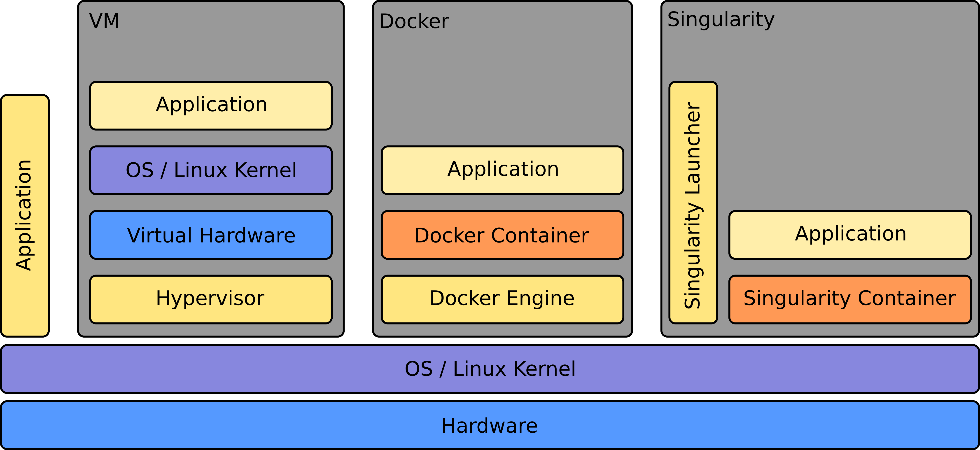Viewport: 980px width, 450px height.
Task: Select the VM title label
Action: pyautogui.click(x=104, y=21)
